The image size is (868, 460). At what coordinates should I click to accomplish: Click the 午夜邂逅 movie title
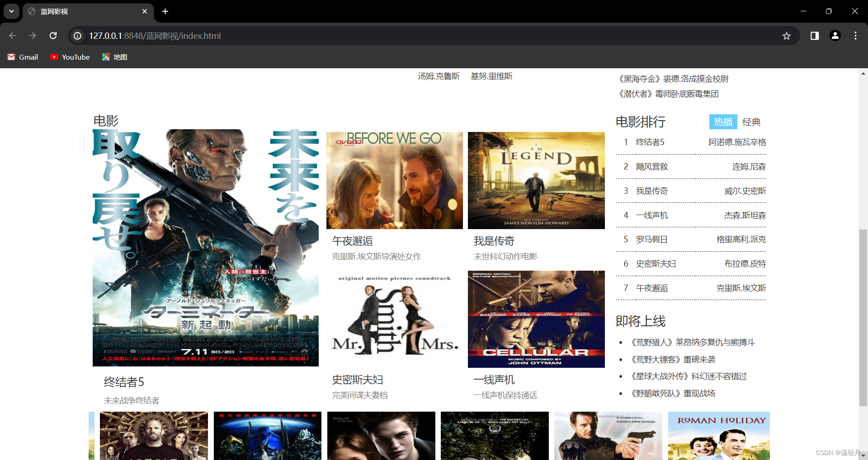(352, 241)
